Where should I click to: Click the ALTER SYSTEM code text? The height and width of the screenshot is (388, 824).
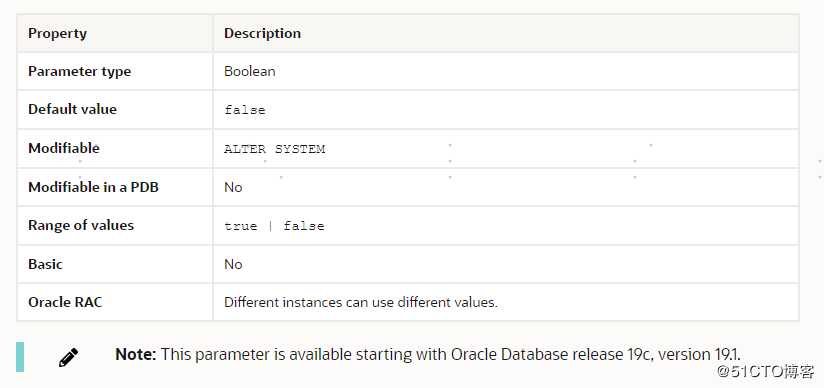pyautogui.click(x=274, y=149)
